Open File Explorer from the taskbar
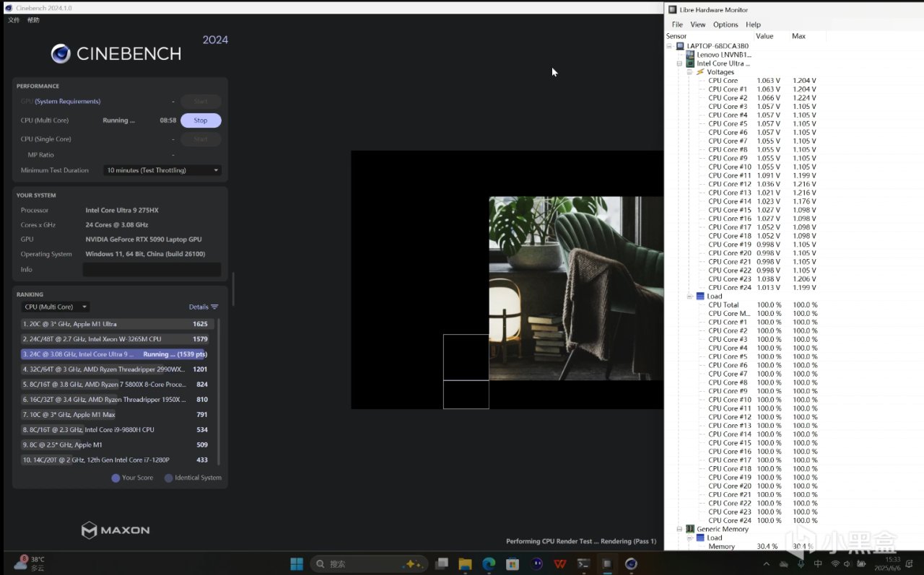 tap(465, 563)
